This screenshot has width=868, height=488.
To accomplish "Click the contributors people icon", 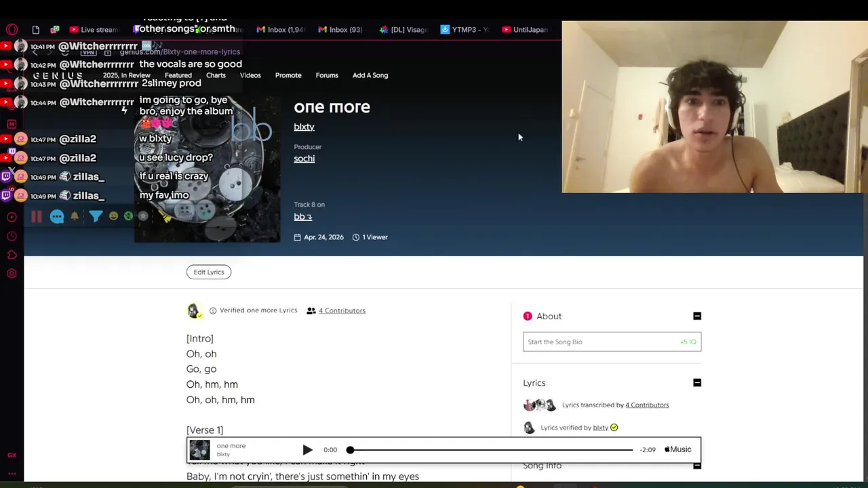I will 311,310.
